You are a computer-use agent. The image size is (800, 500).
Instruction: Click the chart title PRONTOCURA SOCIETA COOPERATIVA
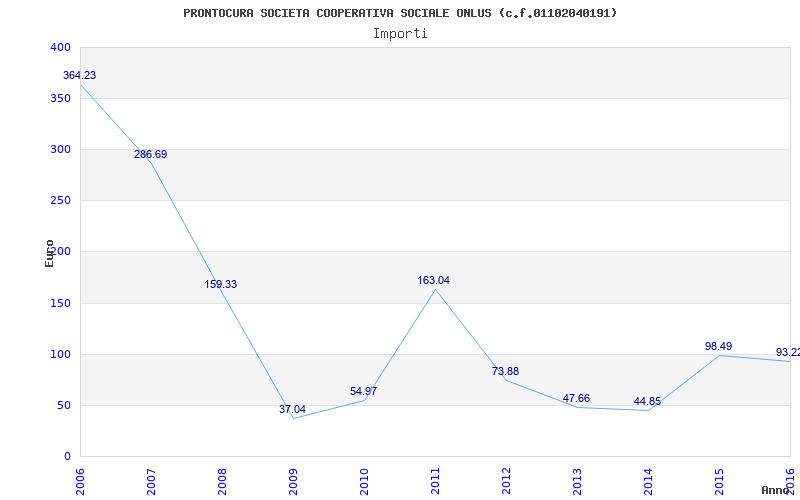401,13
